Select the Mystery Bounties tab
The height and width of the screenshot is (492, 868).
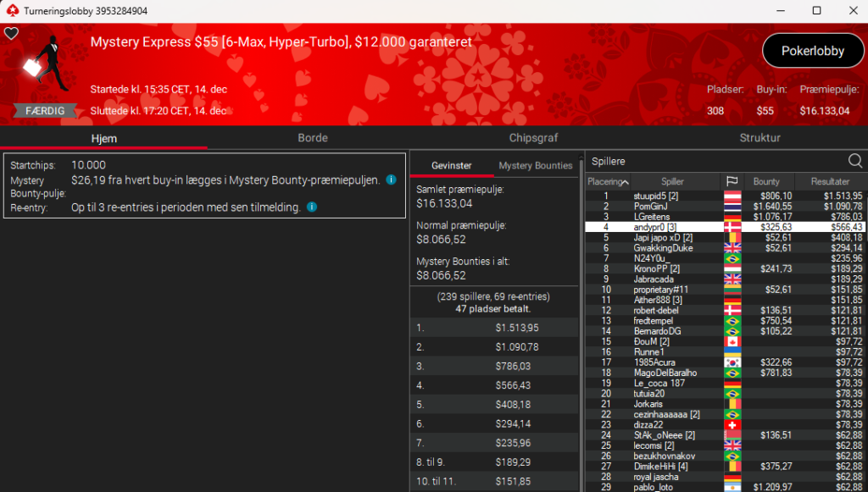point(535,166)
